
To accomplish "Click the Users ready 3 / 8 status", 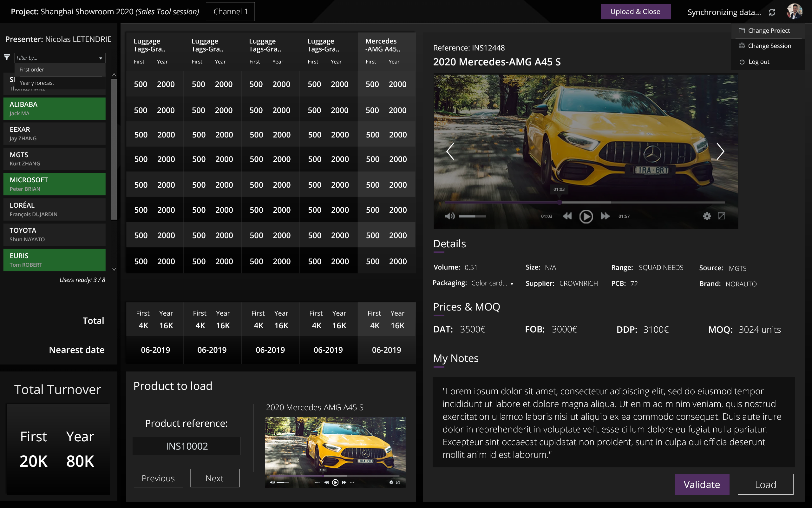I will tap(82, 280).
